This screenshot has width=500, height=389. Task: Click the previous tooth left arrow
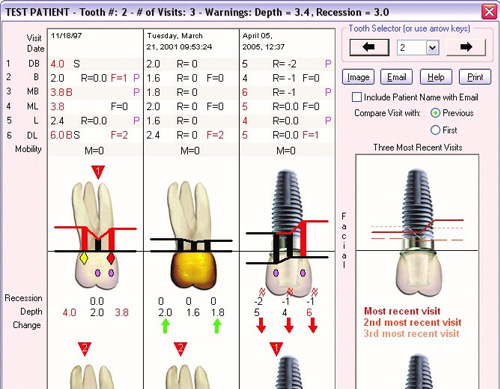point(369,47)
